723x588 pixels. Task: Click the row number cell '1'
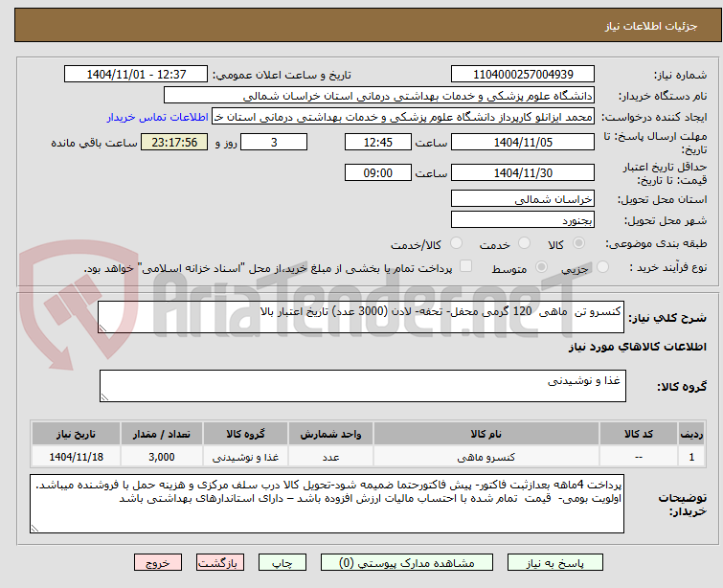tap(691, 457)
